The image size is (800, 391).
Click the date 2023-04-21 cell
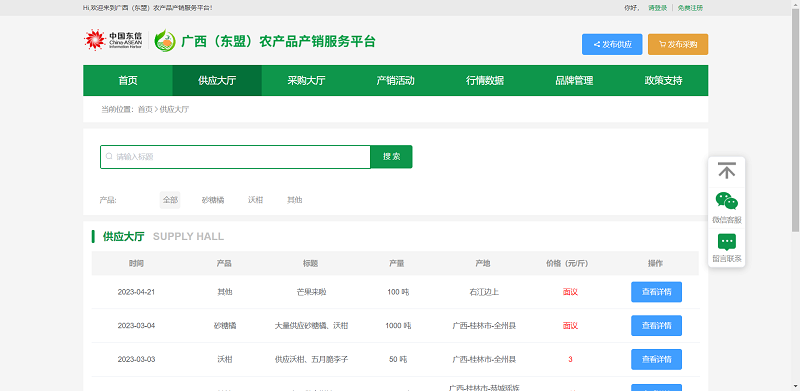click(x=136, y=292)
